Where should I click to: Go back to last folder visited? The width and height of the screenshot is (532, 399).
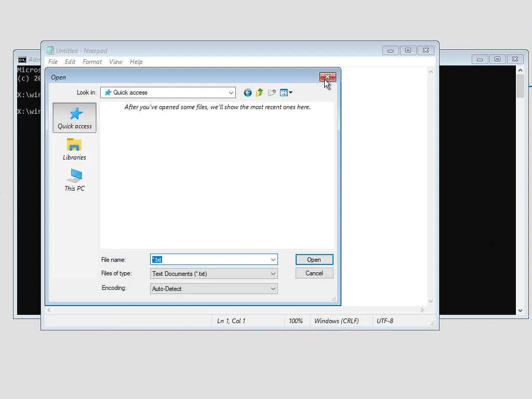tap(248, 92)
